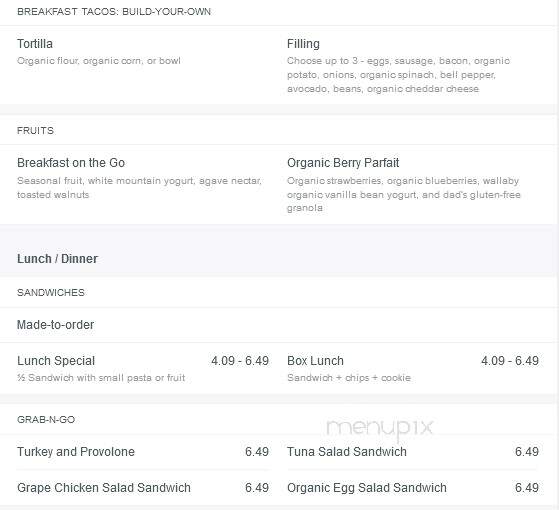Select Breakfast Tacos: Build-Your-Own header
The height and width of the screenshot is (510, 559).
tap(114, 11)
